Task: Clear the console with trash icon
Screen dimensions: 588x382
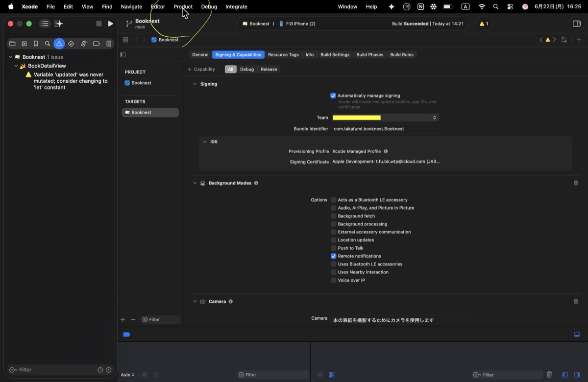Action: click(549, 375)
